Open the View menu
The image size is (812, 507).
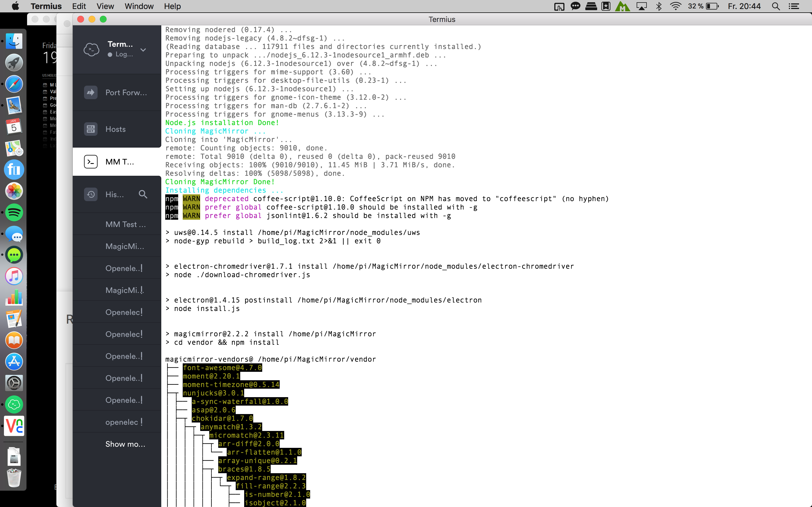pos(105,6)
